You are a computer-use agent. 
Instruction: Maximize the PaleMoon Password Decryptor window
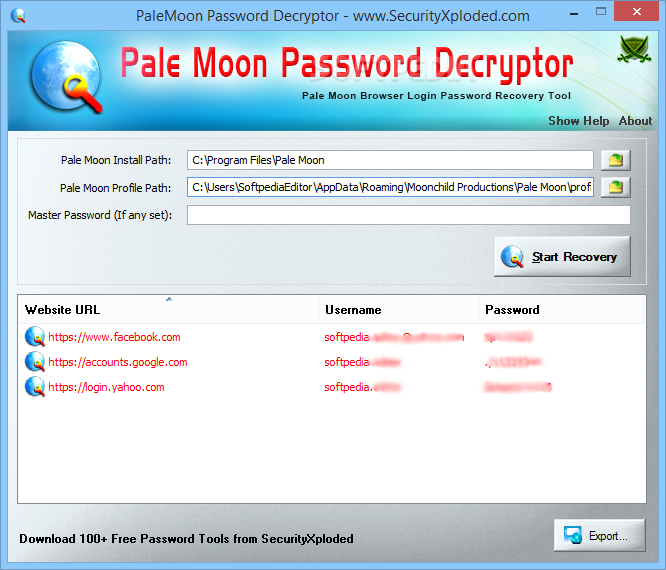pos(601,12)
